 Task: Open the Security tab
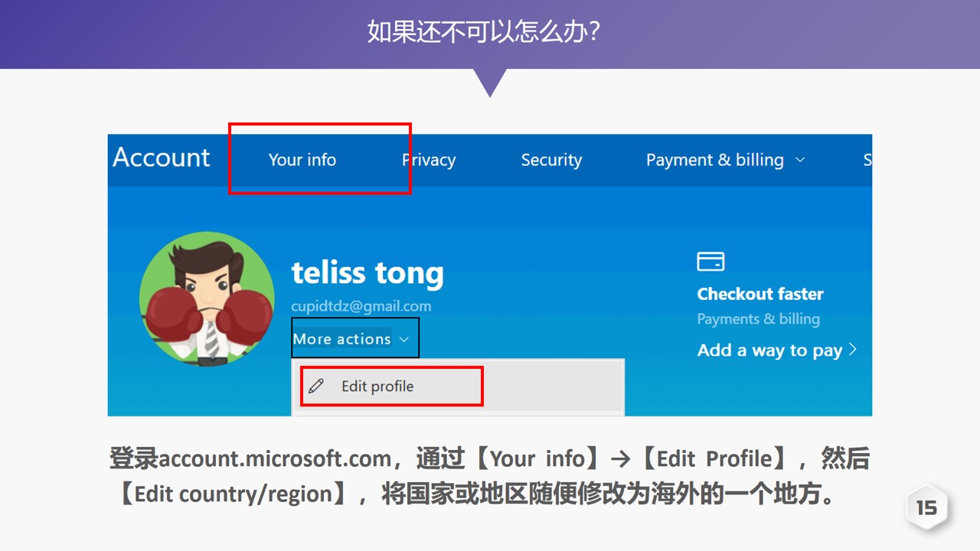click(551, 160)
